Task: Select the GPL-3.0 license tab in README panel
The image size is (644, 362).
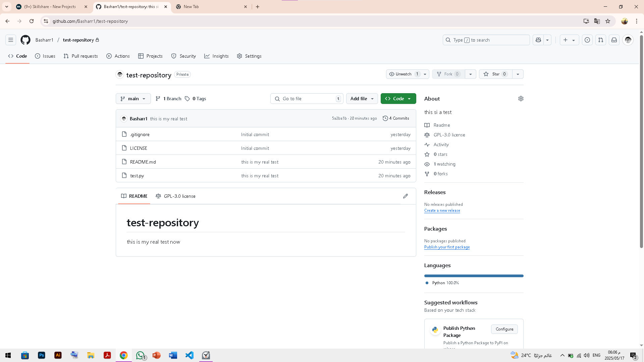Action: tap(175, 196)
